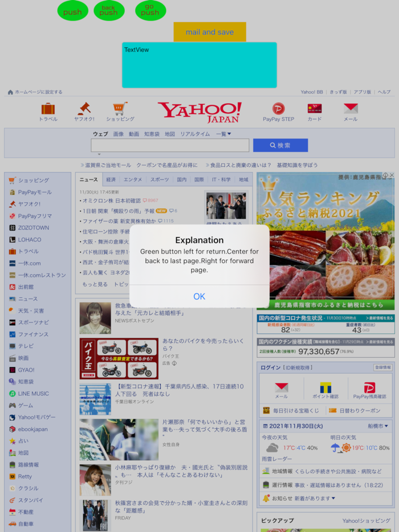Click the home icon beside ホームページに設定する

pos(10,92)
